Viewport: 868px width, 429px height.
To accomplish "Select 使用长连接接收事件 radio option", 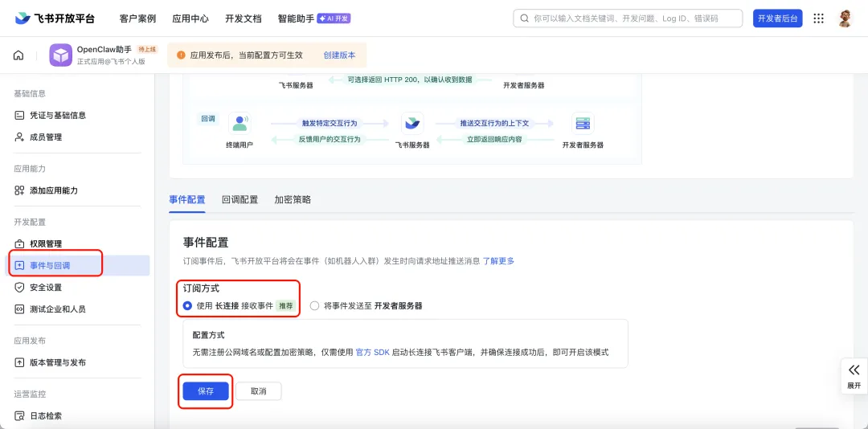I will point(187,305).
